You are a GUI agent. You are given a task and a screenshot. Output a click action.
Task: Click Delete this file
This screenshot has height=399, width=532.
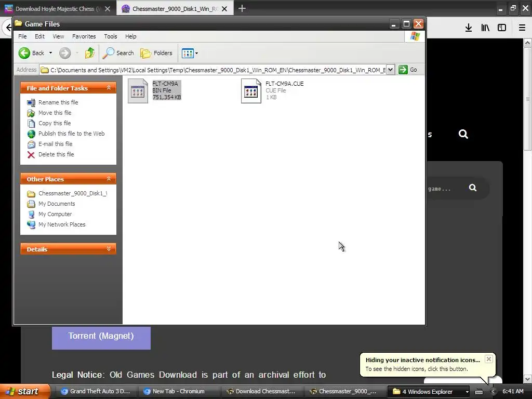[56, 154]
